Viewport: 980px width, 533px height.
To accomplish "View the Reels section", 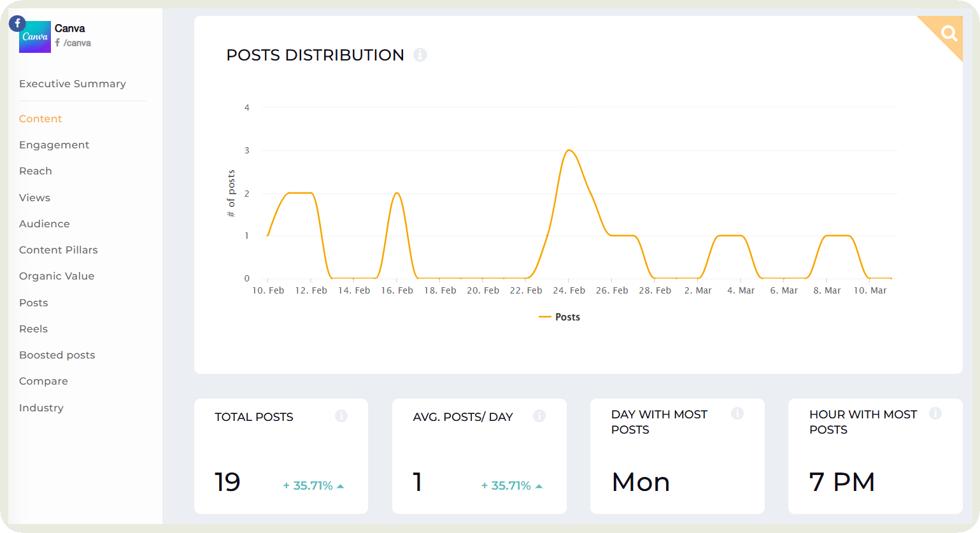I will [33, 329].
